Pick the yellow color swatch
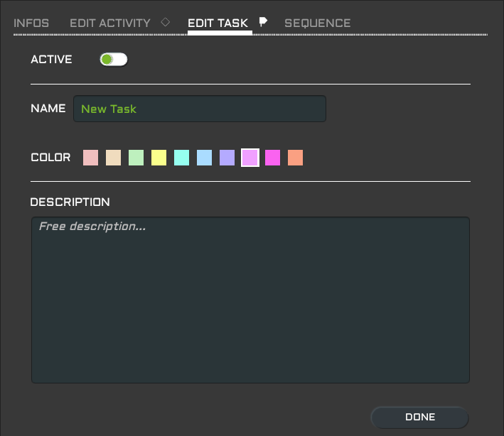This screenshot has height=436, width=504. pyautogui.click(x=159, y=158)
